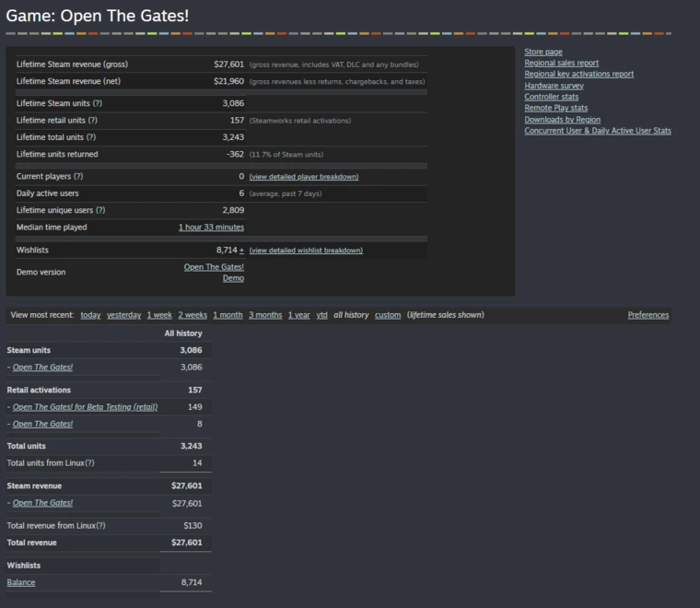Open Open The Gates! under Steam units
The height and width of the screenshot is (608, 700).
pyautogui.click(x=42, y=368)
